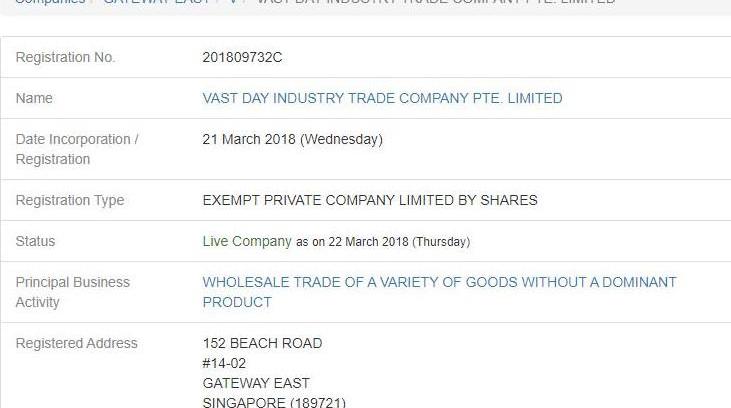Click EXEMPT PRIVATE COMPANY LIMITED BY SHARES text
The width and height of the screenshot is (731, 408).
tap(370, 200)
